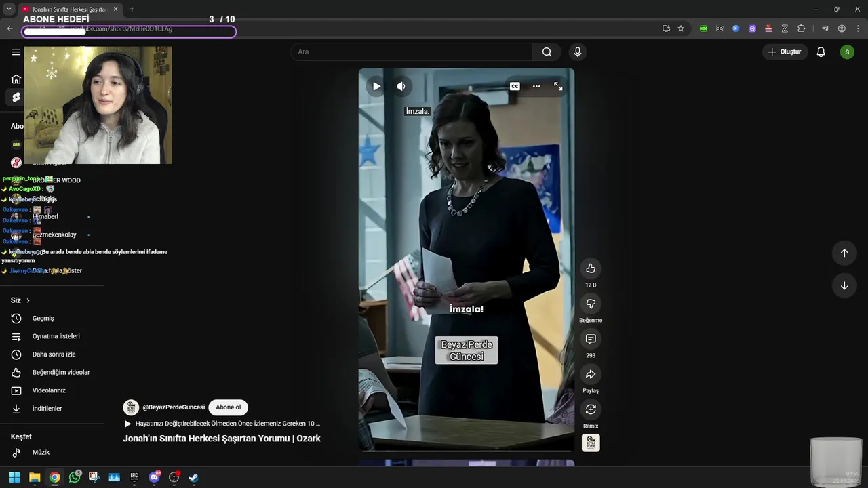
Task: Open the YouTube hamburger guide menu
Action: [x=16, y=52]
